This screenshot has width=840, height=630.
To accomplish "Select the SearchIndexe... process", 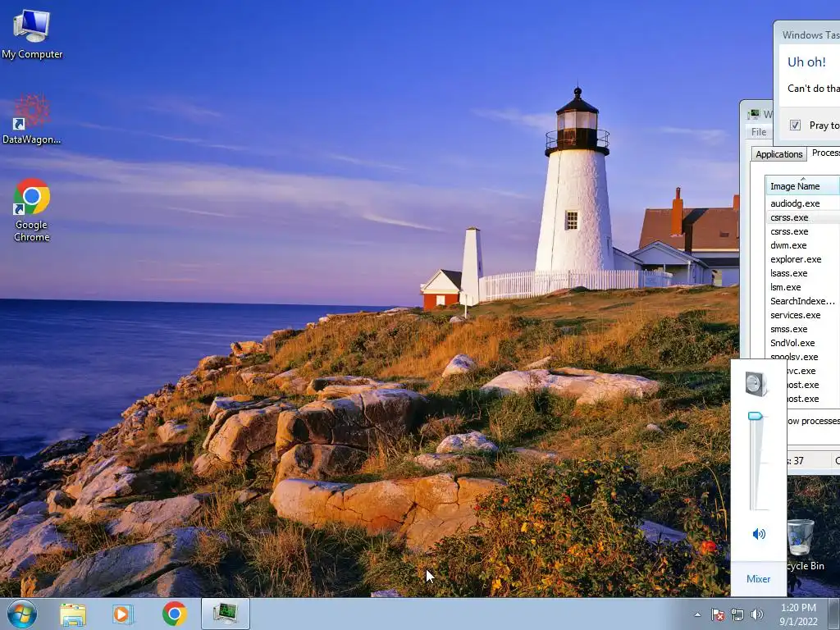I will [802, 301].
